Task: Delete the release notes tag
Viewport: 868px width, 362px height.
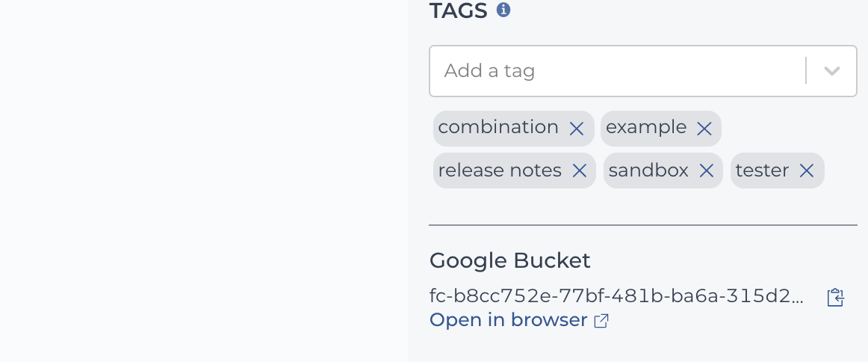Action: (x=579, y=171)
